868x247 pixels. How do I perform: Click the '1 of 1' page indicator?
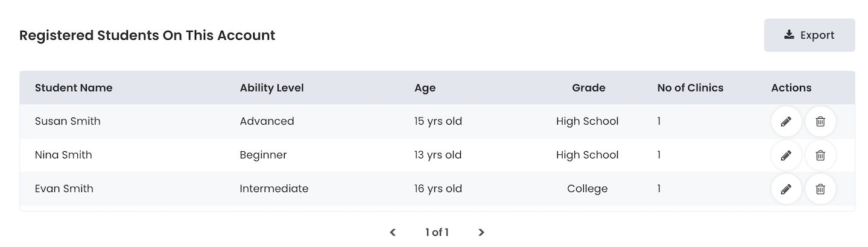point(437,232)
